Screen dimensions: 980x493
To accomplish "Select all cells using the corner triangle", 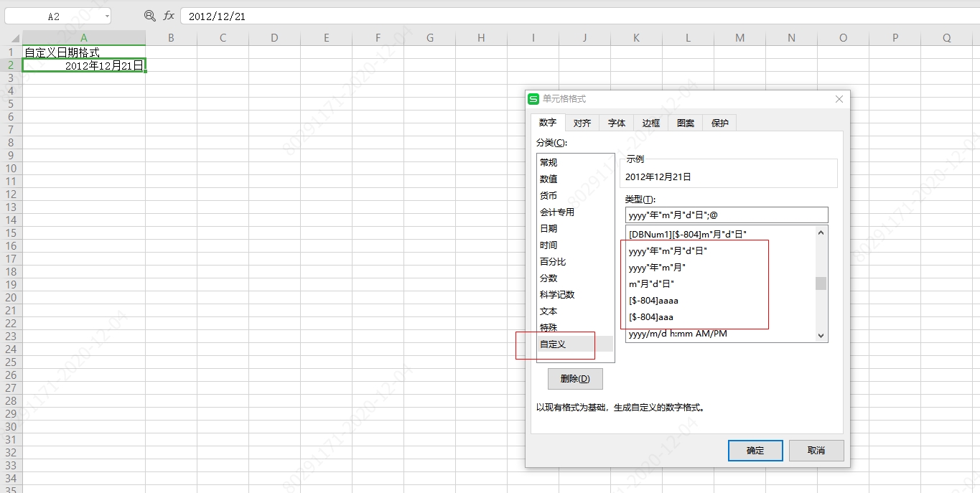I will click(16, 37).
